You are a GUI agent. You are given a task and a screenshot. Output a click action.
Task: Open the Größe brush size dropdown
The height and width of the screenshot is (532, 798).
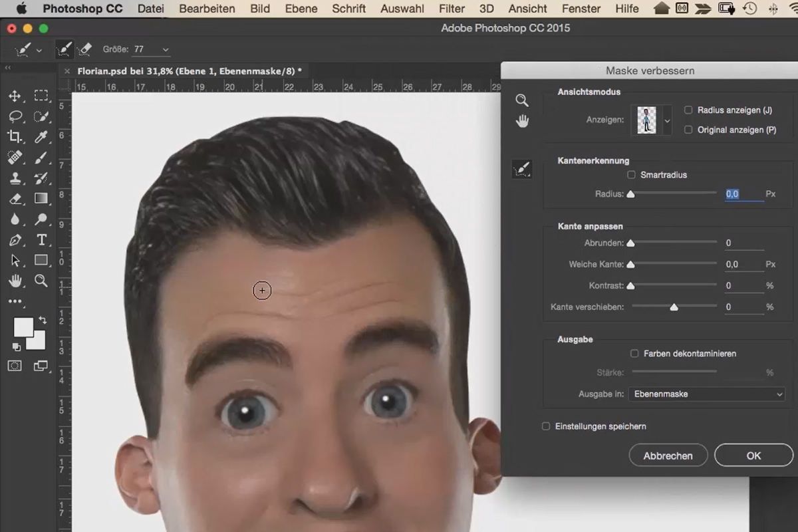tap(166, 50)
